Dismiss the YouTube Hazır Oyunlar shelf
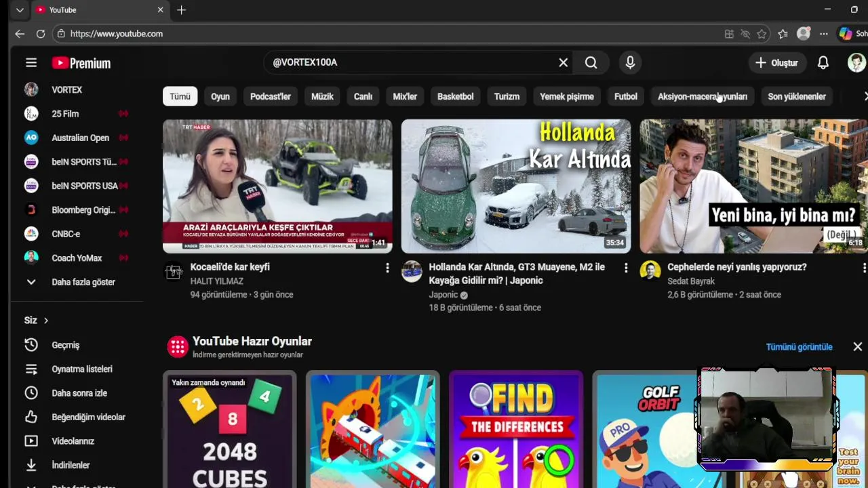Image resolution: width=868 pixels, height=488 pixels. [x=857, y=347]
